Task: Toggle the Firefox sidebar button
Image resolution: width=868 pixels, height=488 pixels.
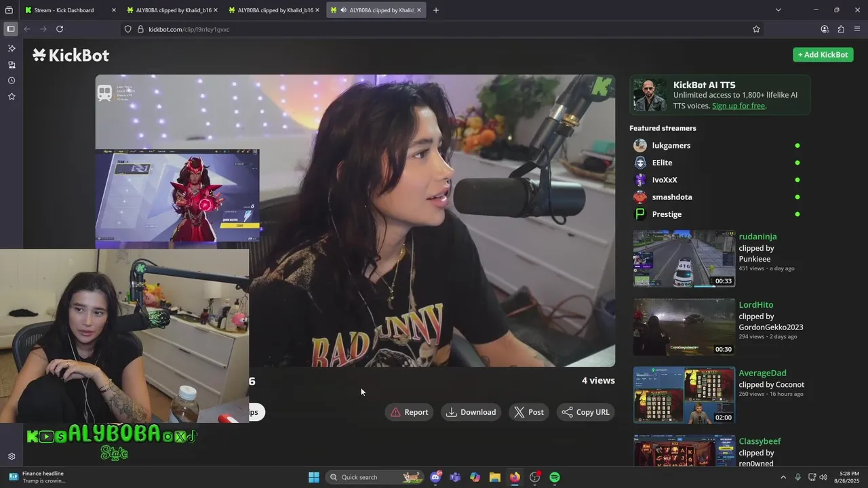Action: pyautogui.click(x=11, y=29)
